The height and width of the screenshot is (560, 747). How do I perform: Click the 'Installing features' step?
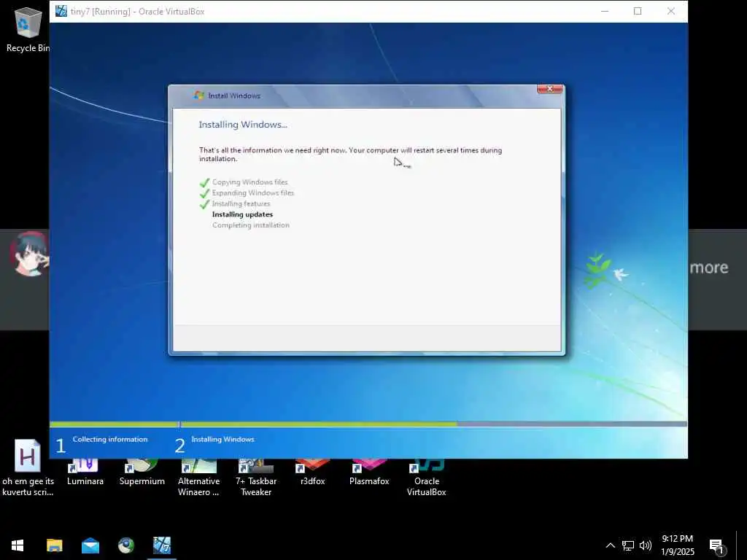tap(241, 204)
